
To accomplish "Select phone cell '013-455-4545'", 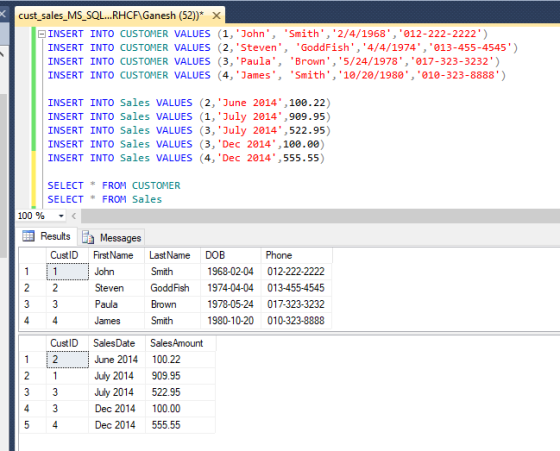I will (x=296, y=288).
